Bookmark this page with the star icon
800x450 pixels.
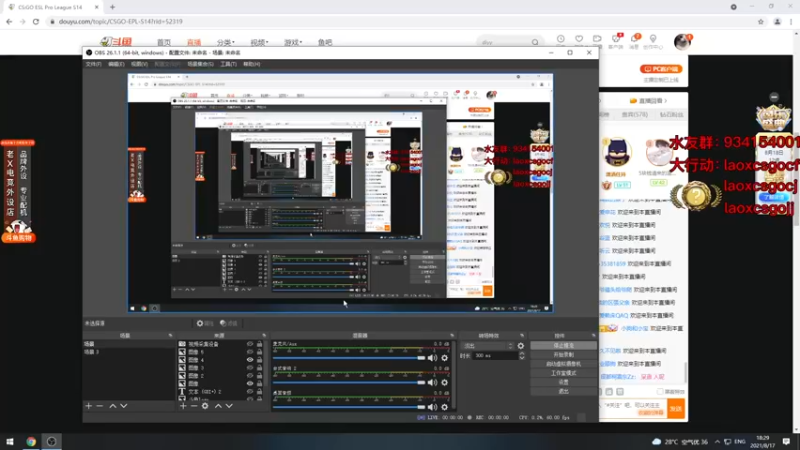761,21
